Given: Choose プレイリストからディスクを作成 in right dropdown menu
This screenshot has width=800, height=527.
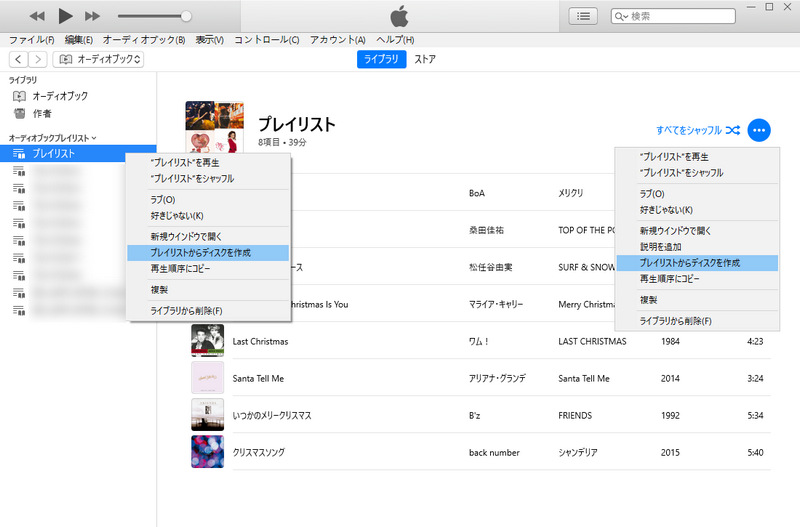Looking at the screenshot, I should 697,263.
